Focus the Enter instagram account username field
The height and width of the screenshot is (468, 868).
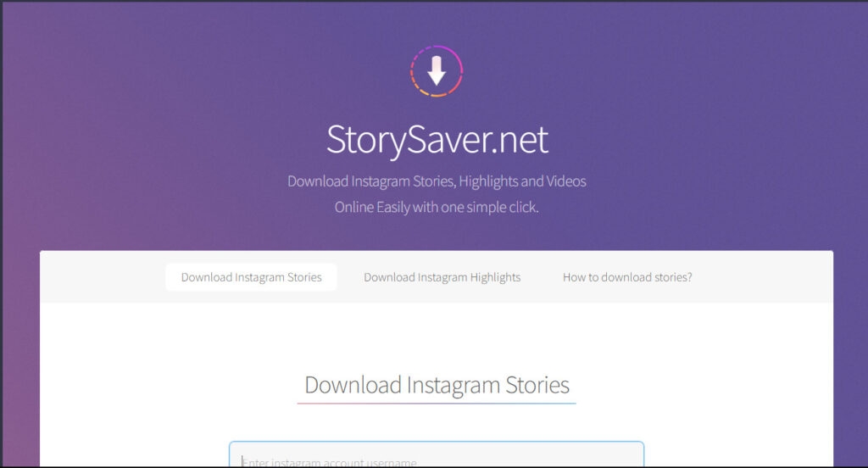[437, 454]
